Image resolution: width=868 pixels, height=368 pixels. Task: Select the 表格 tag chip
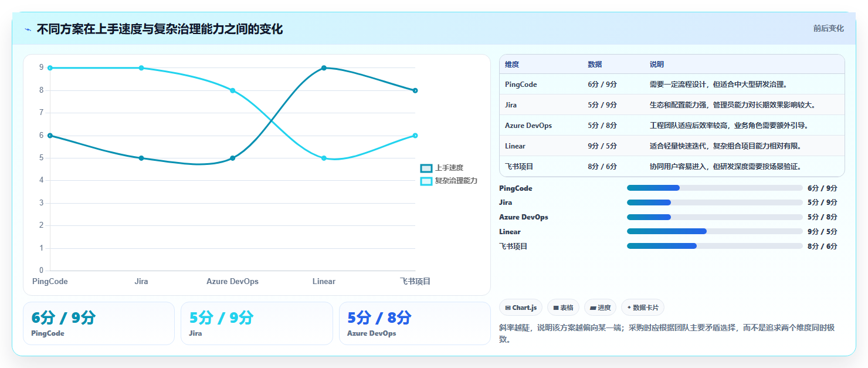(x=563, y=308)
